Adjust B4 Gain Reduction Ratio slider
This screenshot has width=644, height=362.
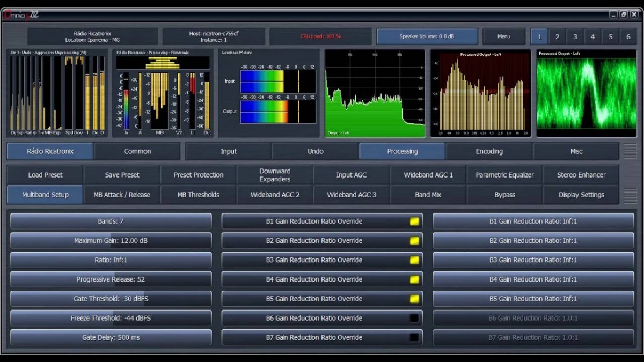point(533,279)
